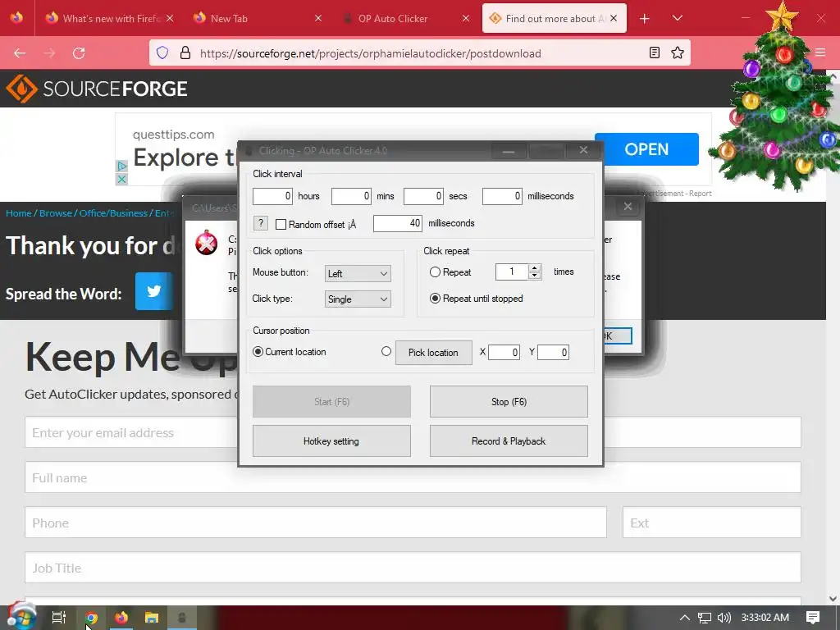Open the Hotkey setting button
Screen dimensions: 840x630
tap(331, 441)
